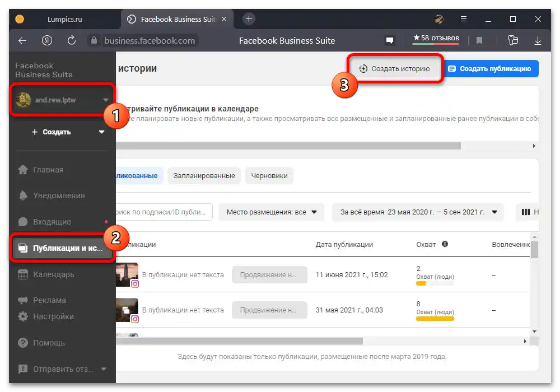
Task: Click the Создать публикацию button
Action: pyautogui.click(x=490, y=68)
